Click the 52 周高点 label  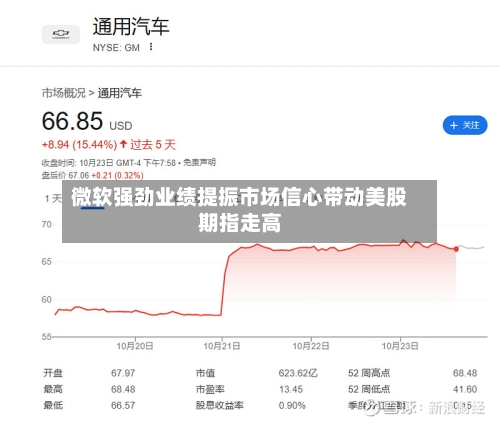click(x=369, y=373)
